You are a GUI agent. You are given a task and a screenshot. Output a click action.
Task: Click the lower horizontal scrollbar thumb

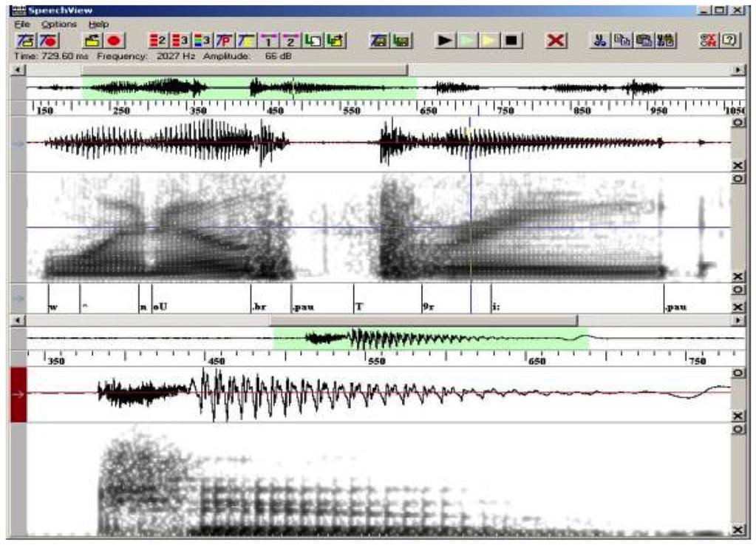coord(423,319)
